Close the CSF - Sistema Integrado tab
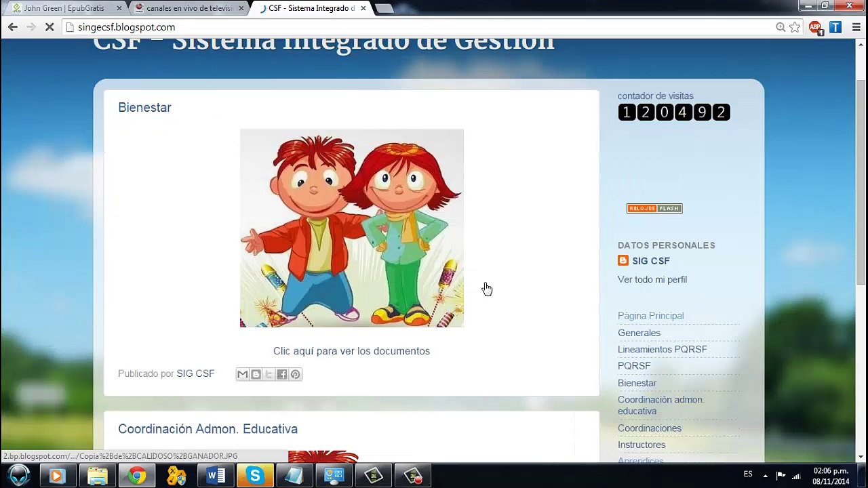The height and width of the screenshot is (488, 868). tap(363, 8)
